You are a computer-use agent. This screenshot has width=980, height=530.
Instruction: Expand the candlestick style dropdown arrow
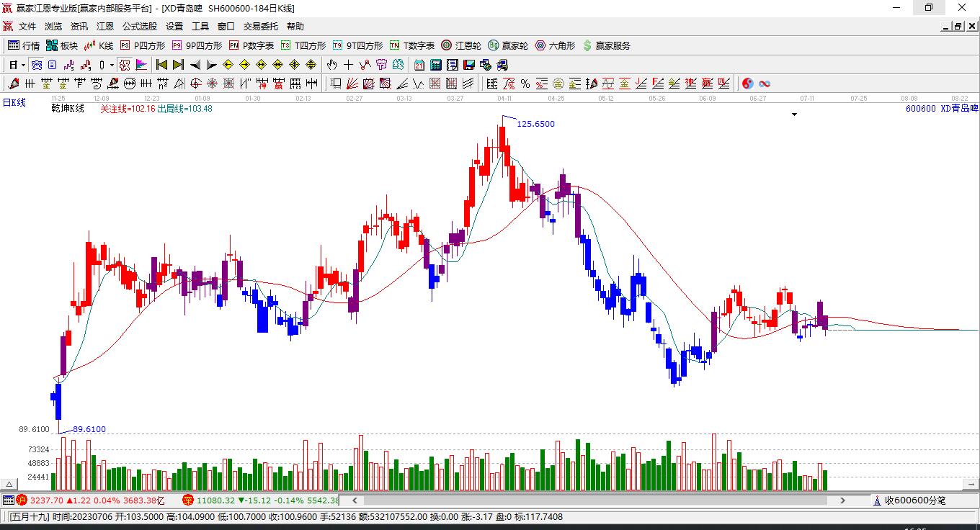tap(112, 65)
